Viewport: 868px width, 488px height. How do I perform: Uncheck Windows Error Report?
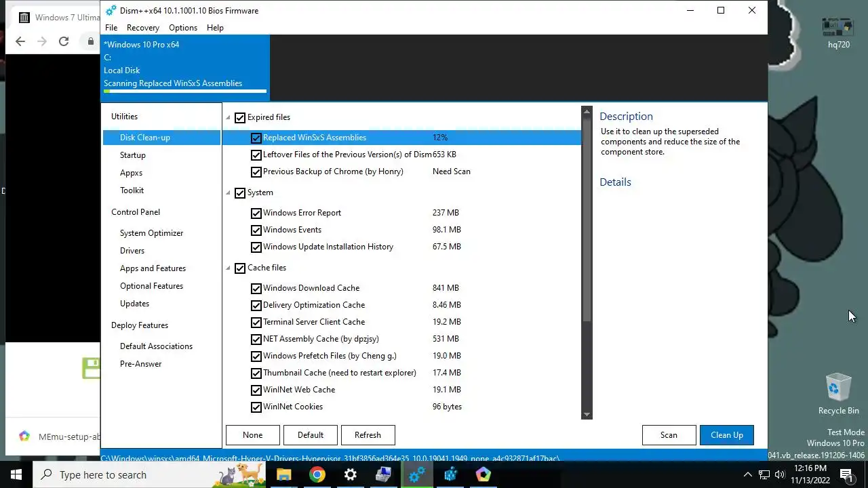256,213
